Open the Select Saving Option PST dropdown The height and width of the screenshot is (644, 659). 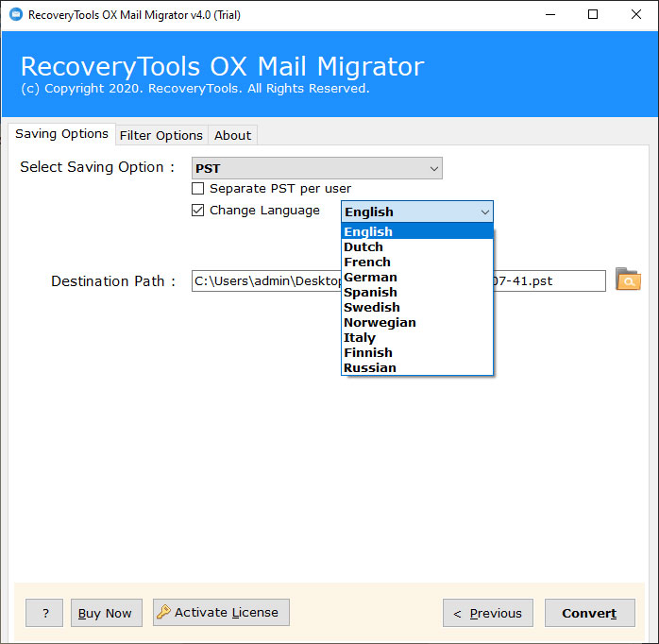(x=317, y=168)
